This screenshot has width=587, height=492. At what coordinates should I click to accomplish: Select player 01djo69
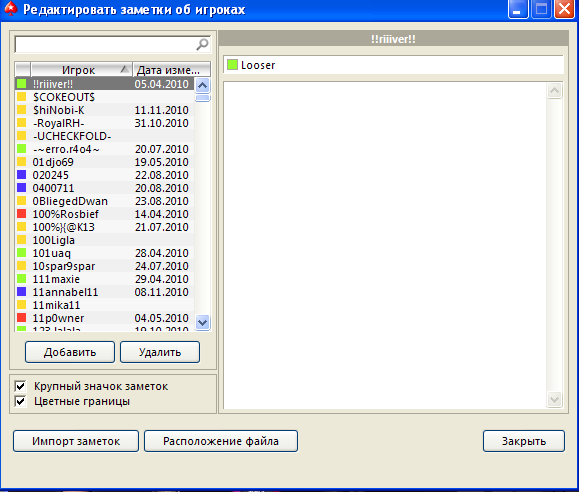point(104,162)
